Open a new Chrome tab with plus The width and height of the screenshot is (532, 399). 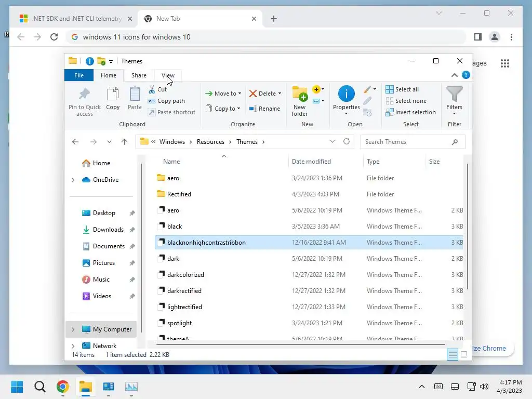click(274, 19)
